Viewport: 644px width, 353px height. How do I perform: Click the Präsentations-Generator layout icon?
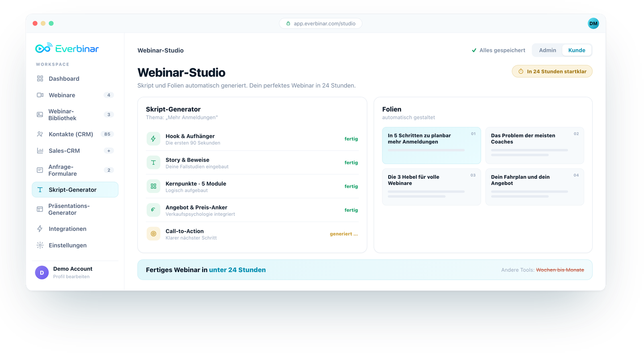click(40, 209)
